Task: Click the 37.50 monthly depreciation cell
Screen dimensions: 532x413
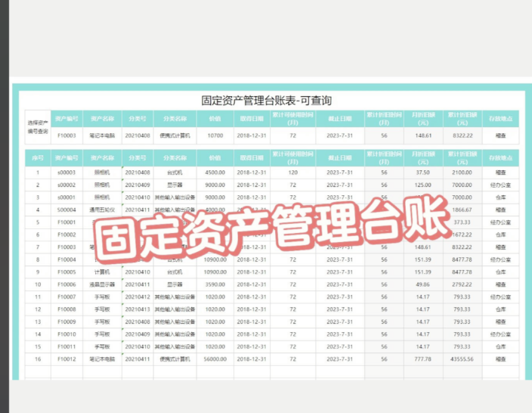Action: (x=423, y=172)
